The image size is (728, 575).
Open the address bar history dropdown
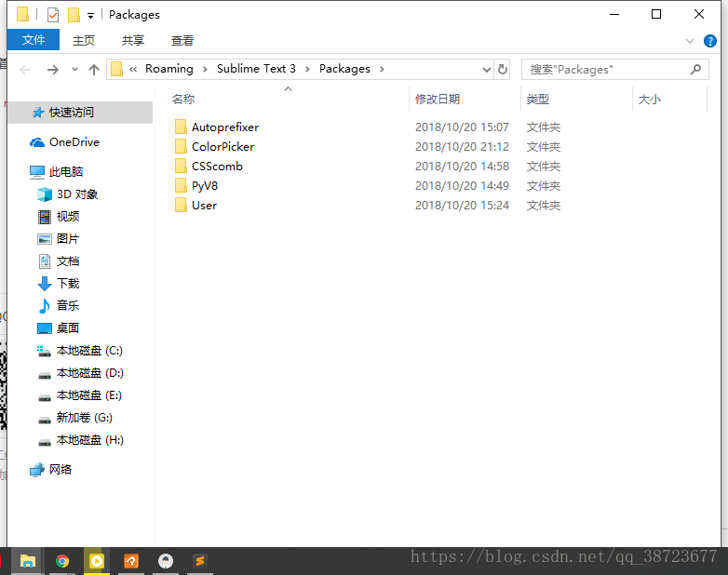click(x=487, y=70)
